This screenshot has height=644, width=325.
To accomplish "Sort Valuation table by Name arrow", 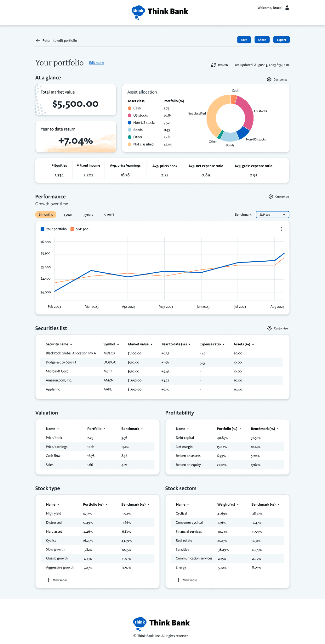I will pyautogui.click(x=58, y=429).
